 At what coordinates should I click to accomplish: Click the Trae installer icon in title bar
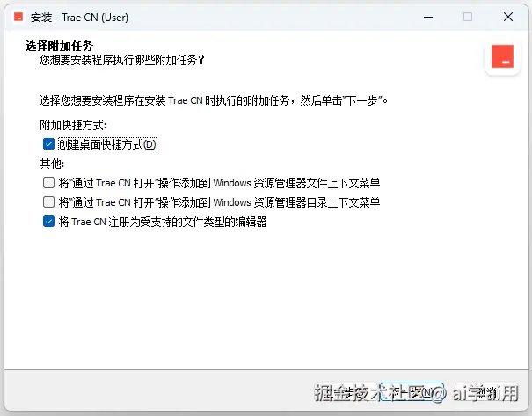coord(18,17)
